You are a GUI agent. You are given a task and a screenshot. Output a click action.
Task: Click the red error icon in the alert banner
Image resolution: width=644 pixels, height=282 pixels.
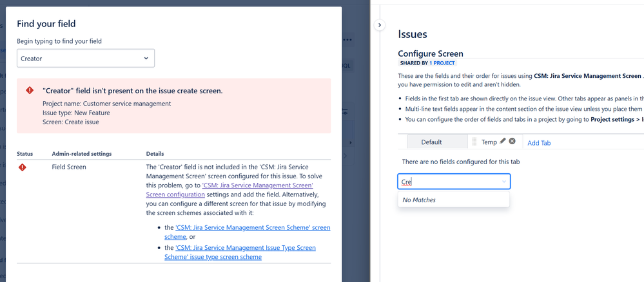pos(30,91)
